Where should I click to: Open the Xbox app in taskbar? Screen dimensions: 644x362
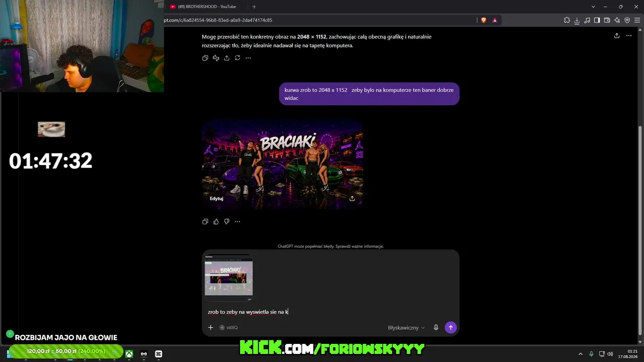(129, 354)
